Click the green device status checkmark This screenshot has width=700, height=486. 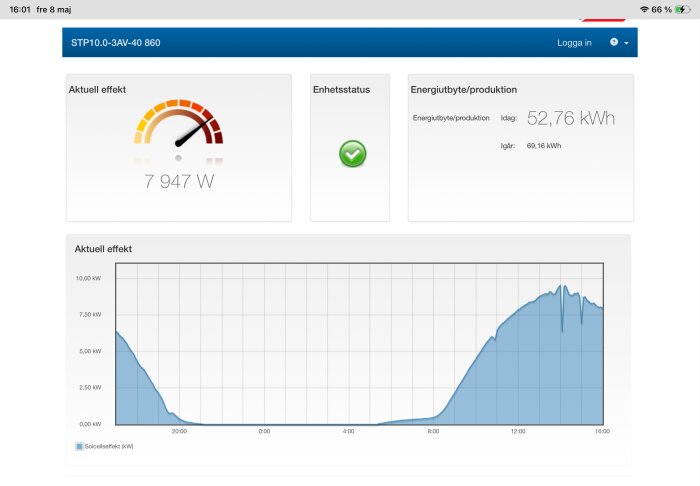pos(353,154)
